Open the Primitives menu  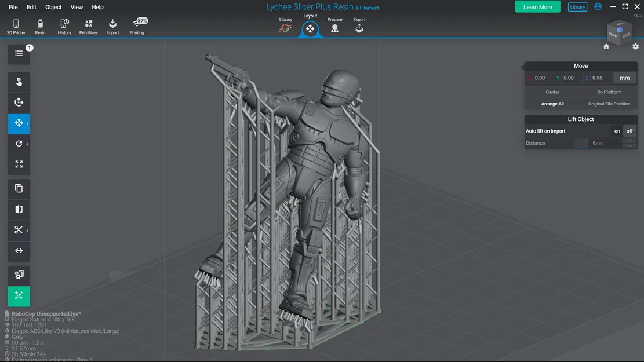88,27
